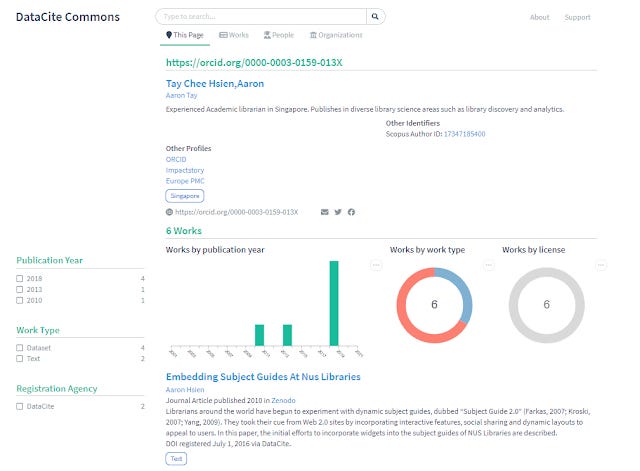
Task: Share profile on Facebook icon
Action: [x=351, y=212]
